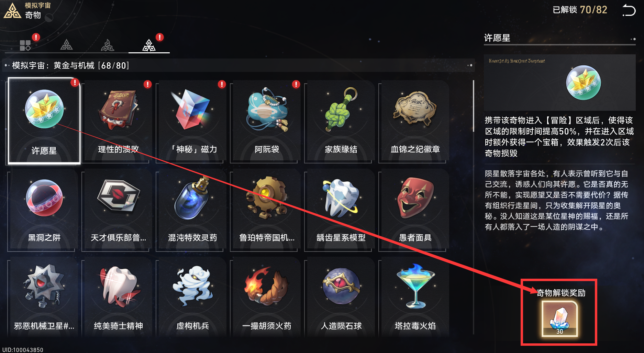Go back using the return arrow

(x=629, y=10)
